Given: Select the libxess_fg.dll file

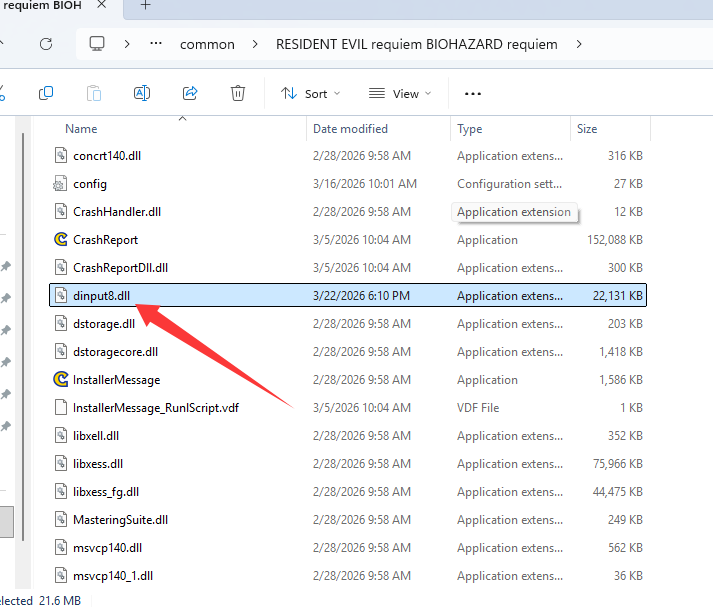Looking at the screenshot, I should [106, 492].
